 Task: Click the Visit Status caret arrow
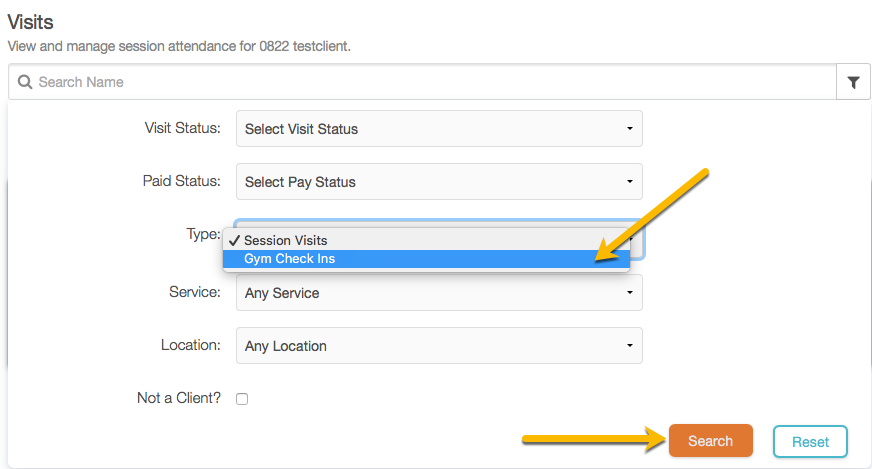(629, 129)
